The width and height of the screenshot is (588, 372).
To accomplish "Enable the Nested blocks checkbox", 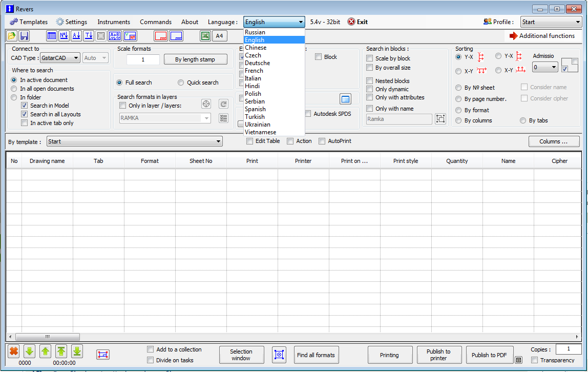I will (x=370, y=80).
